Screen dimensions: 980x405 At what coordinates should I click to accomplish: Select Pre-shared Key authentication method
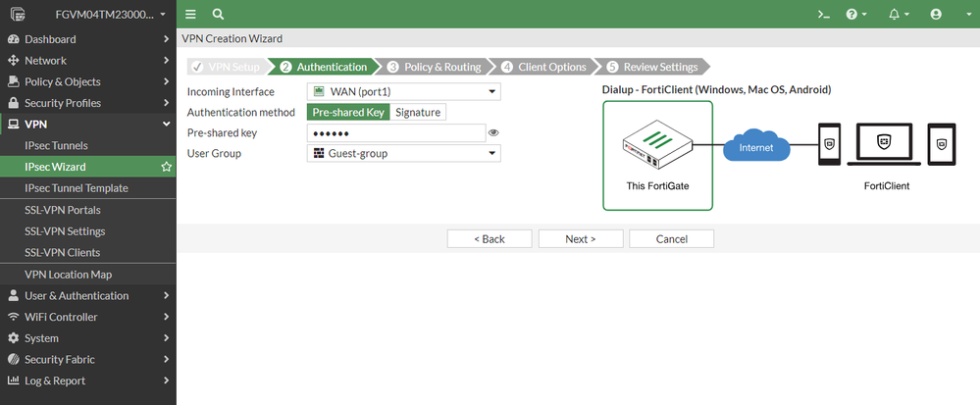[348, 113]
